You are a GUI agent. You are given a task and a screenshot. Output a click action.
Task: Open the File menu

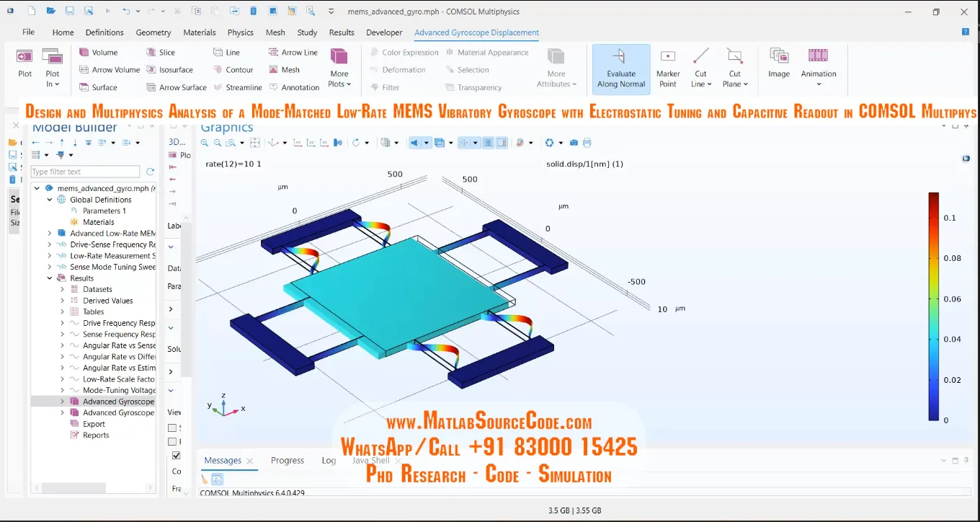click(28, 32)
